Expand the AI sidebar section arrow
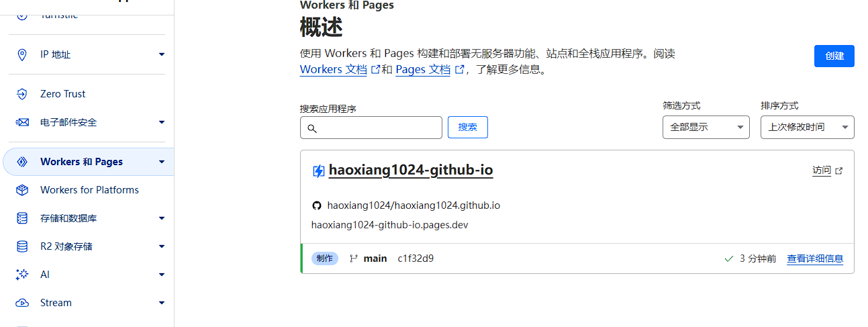Image resolution: width=868 pixels, height=327 pixels. [x=162, y=275]
